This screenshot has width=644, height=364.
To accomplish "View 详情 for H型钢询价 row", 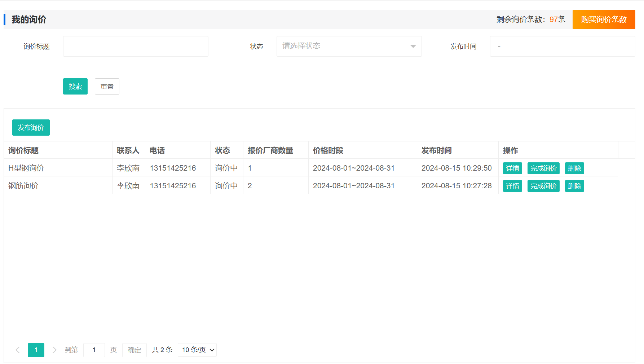I will click(x=512, y=168).
